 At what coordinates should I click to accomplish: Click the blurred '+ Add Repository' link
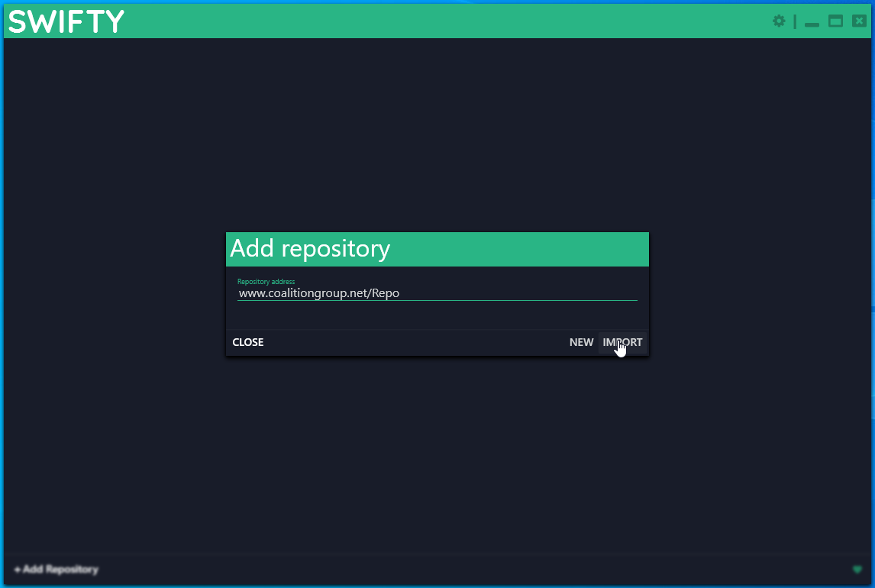(57, 570)
